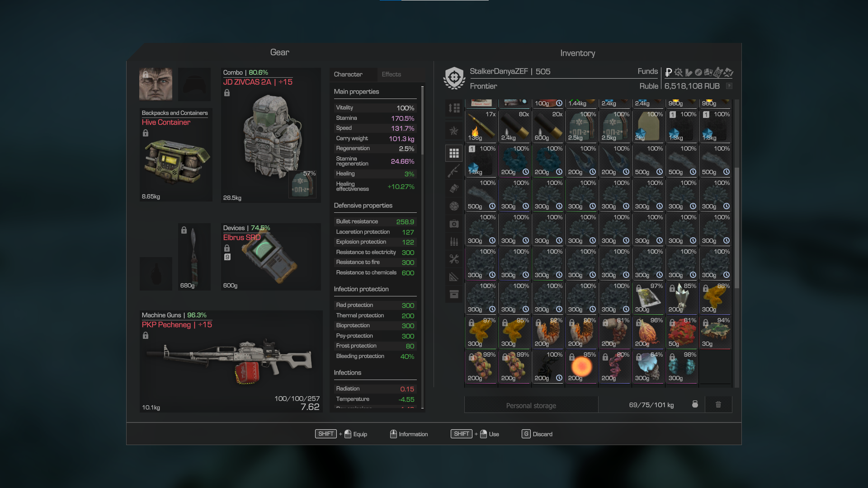Click the Bullet resistance 258.9 row
Viewport: 868px width, 488px height.
coord(375,221)
